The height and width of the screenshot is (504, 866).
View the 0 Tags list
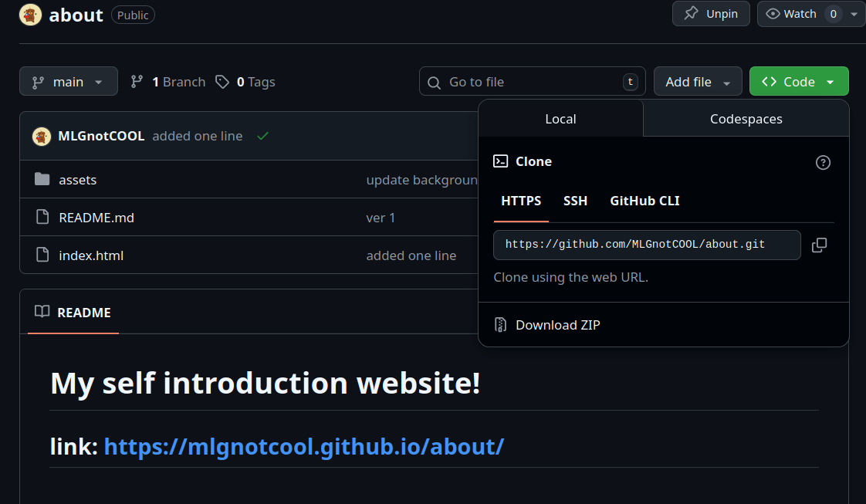[x=245, y=82]
